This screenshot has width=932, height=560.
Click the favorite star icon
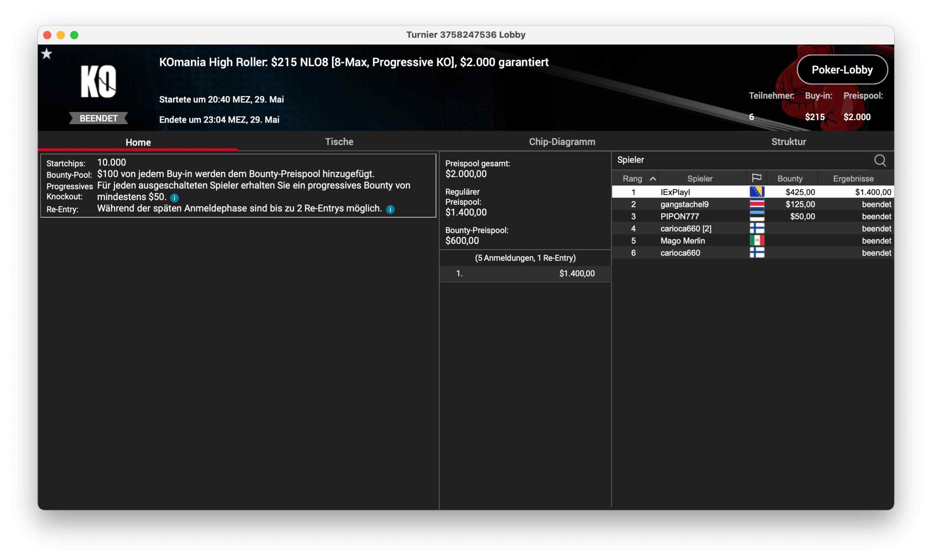[47, 54]
